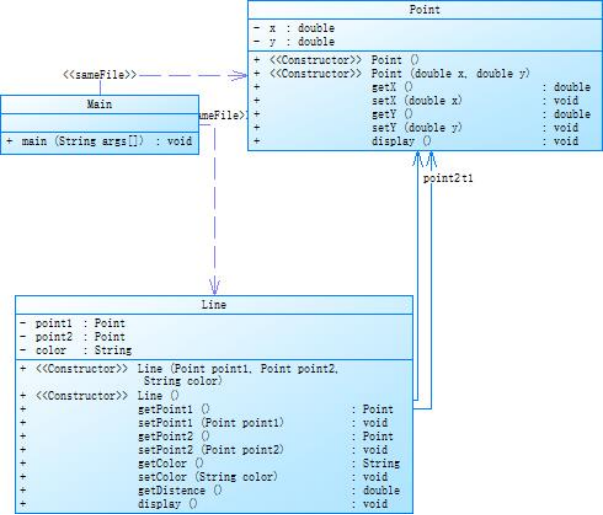
Task: Click the x : double attribute
Action: pos(294,28)
